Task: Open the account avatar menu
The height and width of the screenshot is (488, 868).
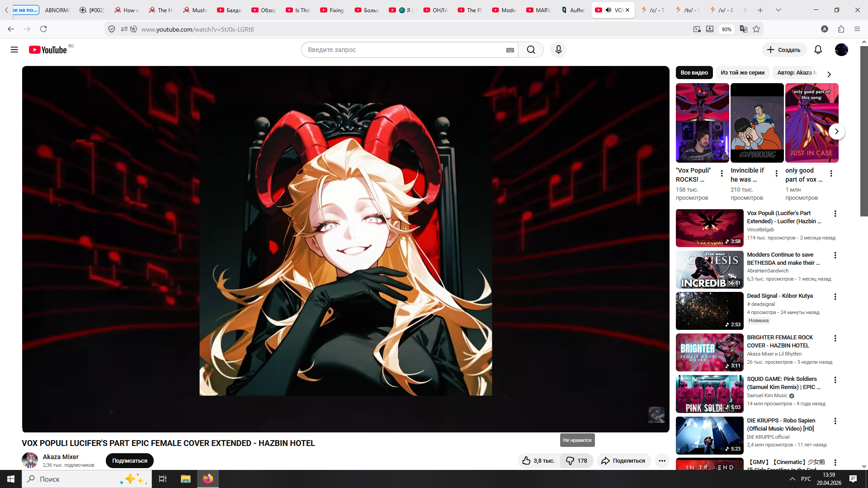Action: 841,50
